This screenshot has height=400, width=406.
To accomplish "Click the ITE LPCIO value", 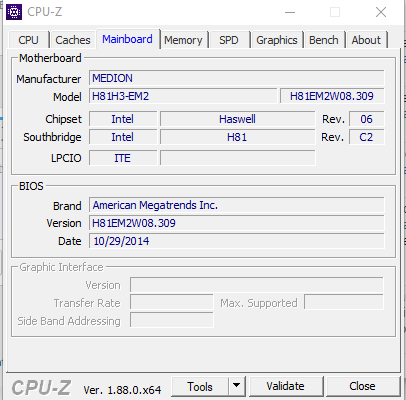I will tap(123, 158).
